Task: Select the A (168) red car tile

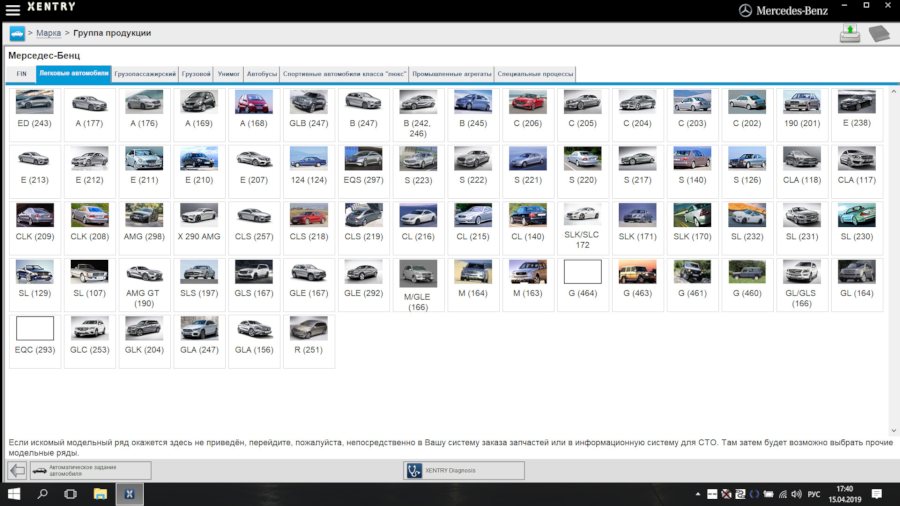Action: click(254, 114)
